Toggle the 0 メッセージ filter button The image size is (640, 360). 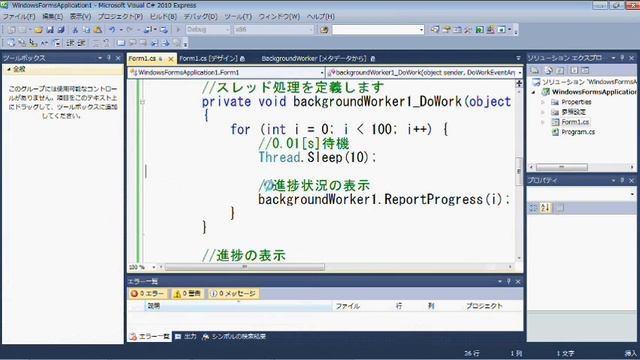(233, 293)
